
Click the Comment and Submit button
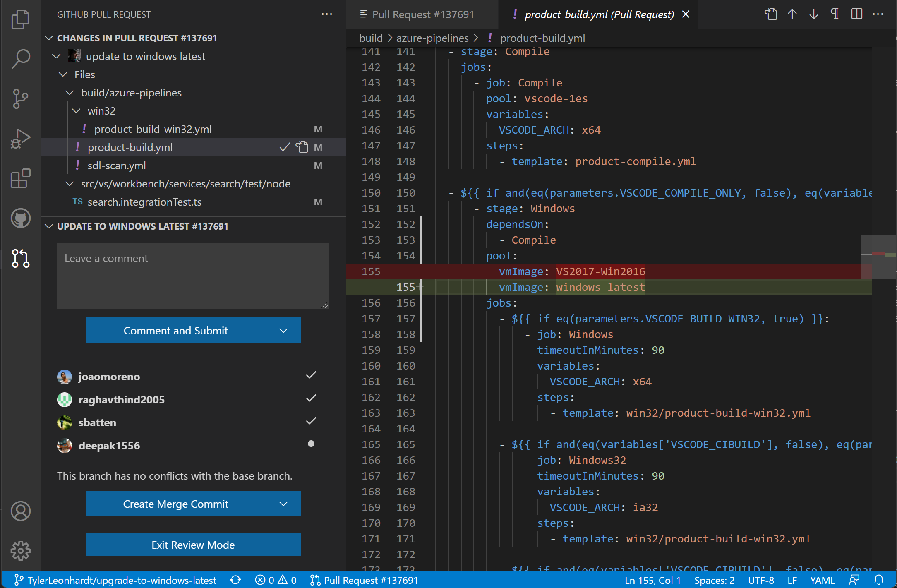[x=175, y=330]
